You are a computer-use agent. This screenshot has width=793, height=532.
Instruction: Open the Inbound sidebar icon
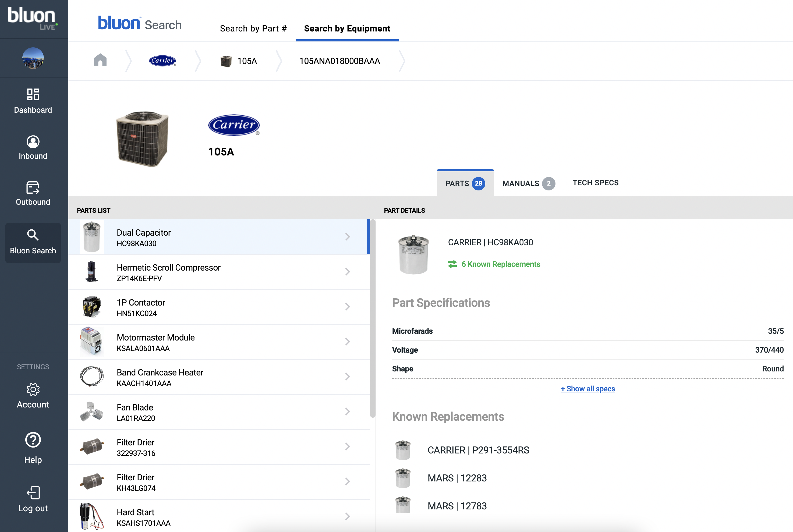pos(33,142)
